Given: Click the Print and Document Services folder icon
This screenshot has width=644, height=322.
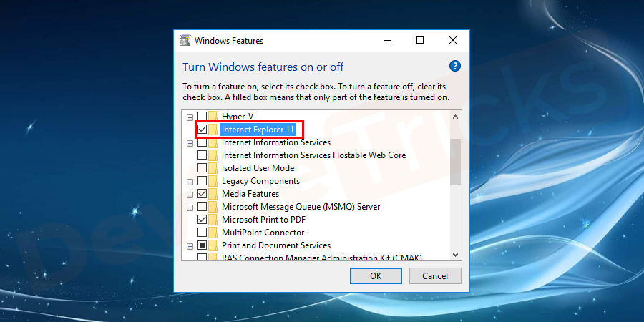Looking at the screenshot, I should (213, 245).
